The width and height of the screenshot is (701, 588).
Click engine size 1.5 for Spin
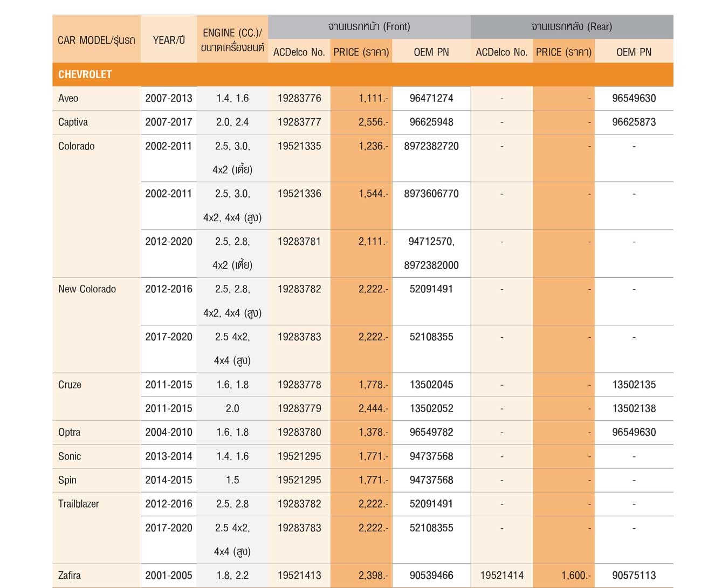point(232,480)
